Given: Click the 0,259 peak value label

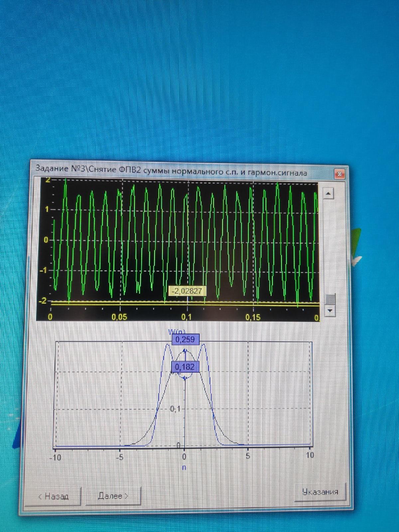Looking at the screenshot, I should pyautogui.click(x=185, y=339).
